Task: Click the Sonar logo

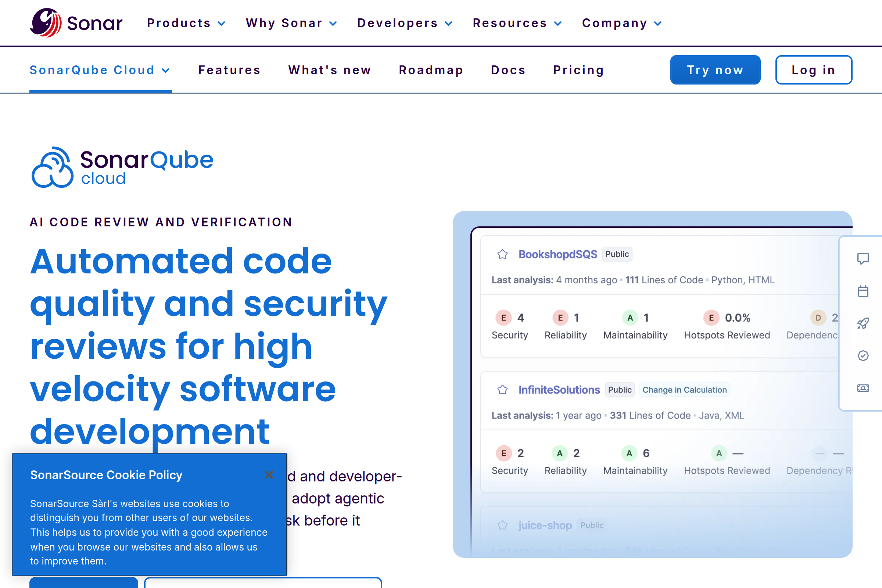Action: tap(76, 23)
